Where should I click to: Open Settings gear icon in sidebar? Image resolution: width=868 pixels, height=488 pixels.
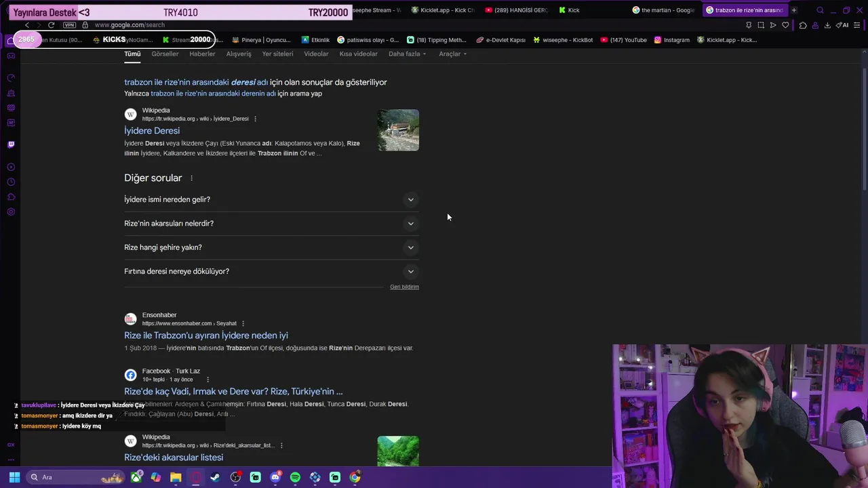[11, 211]
